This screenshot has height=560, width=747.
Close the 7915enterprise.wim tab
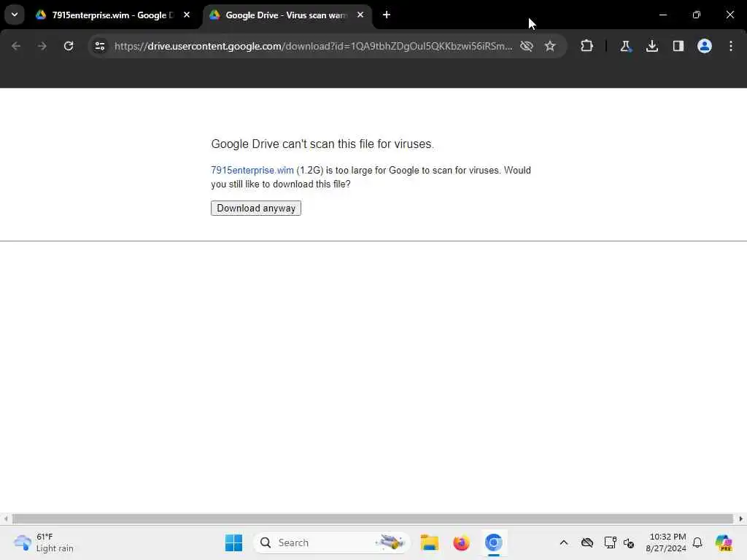(x=187, y=15)
